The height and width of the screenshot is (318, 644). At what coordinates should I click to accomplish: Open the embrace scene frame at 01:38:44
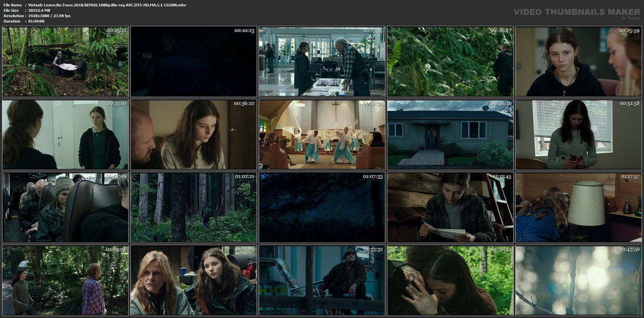tap(450, 280)
